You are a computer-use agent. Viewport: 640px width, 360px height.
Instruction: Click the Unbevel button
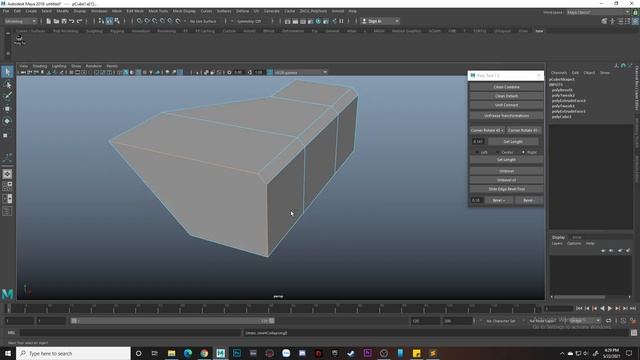point(506,171)
